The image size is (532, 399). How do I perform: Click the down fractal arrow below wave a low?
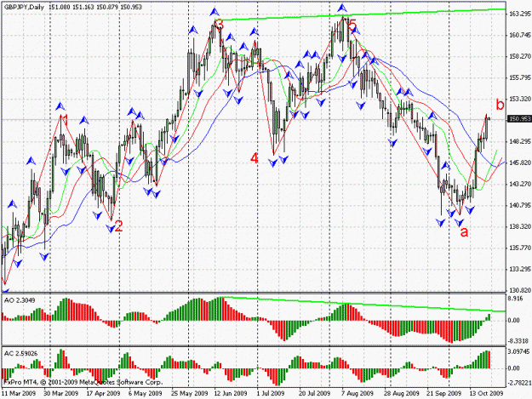[x=460, y=223]
